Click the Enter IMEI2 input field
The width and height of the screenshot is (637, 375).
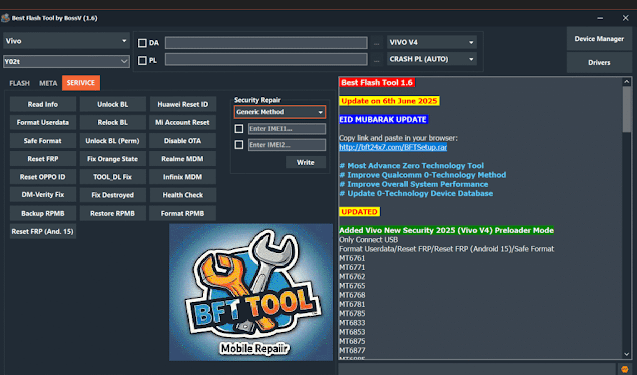pos(287,145)
